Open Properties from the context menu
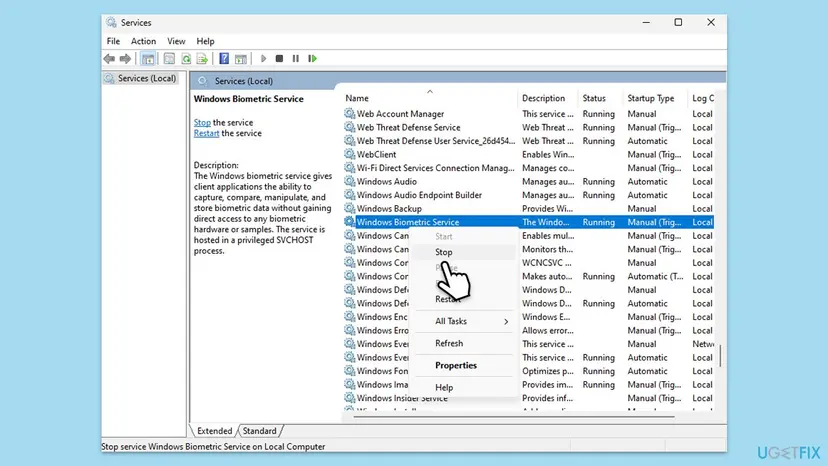Image resolution: width=828 pixels, height=466 pixels. click(465, 366)
